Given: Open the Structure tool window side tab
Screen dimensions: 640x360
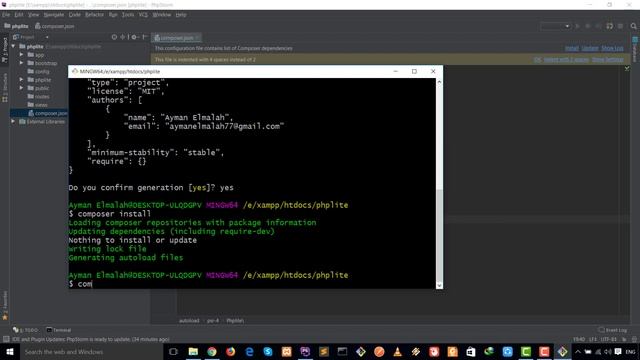Looking at the screenshot, I should (5, 87).
